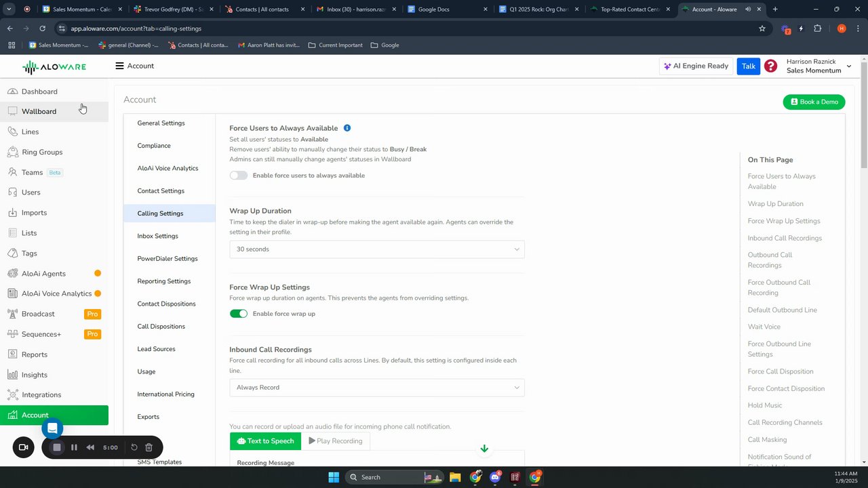This screenshot has height=488, width=868.
Task: Click the info icon beside Force Users heading
Action: [x=347, y=128]
